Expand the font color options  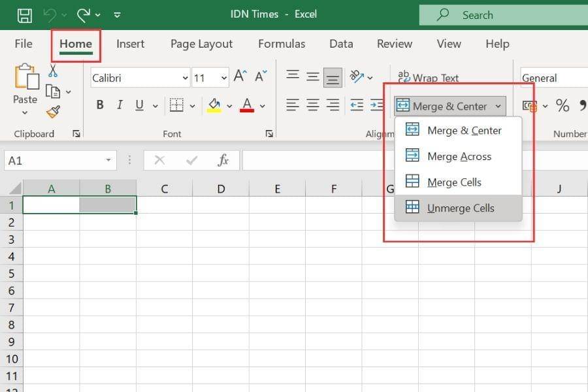click(x=261, y=105)
